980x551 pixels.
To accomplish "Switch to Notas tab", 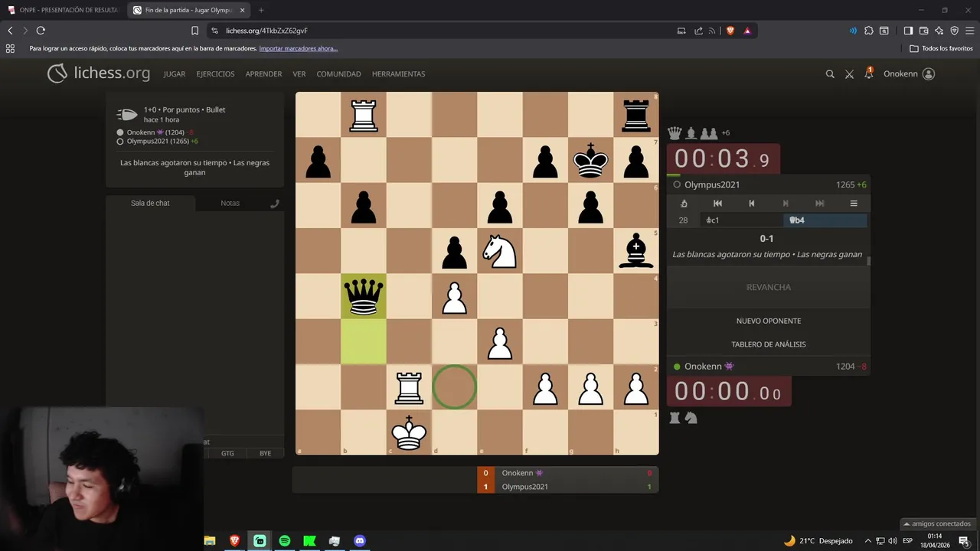I will click(230, 203).
